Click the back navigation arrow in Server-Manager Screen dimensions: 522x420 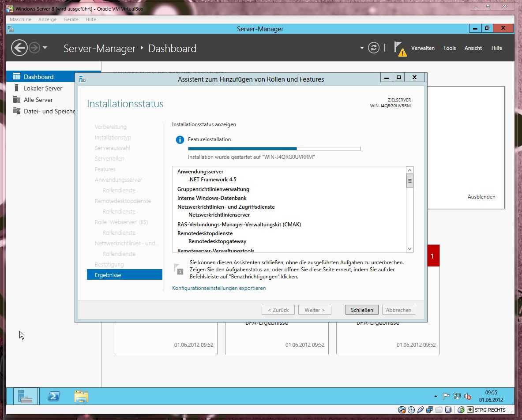tap(19, 48)
